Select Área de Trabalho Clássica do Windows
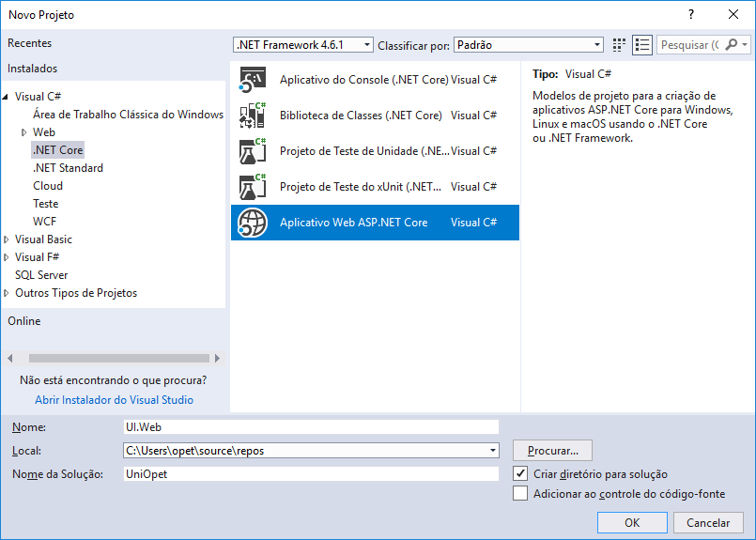Screen dimensions: 756x540 tap(128, 115)
